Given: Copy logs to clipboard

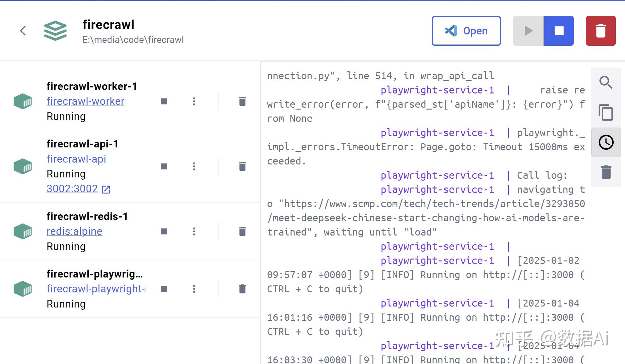Looking at the screenshot, I should tap(606, 112).
